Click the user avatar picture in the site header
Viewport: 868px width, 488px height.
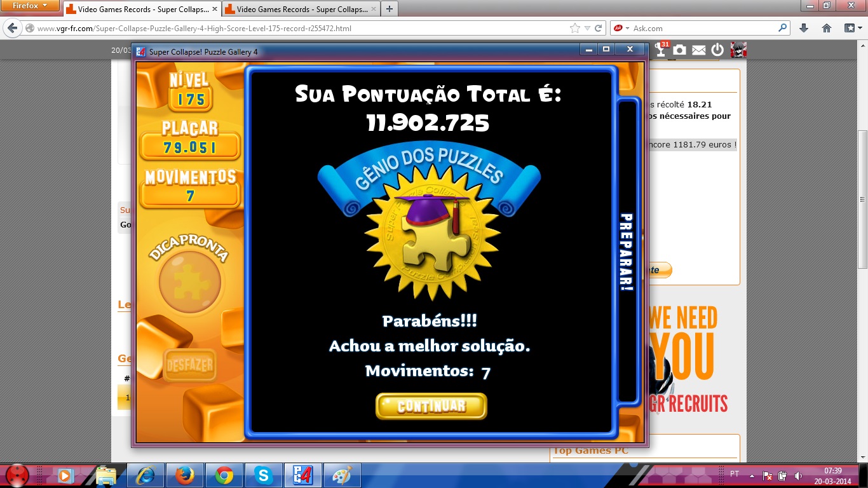pos(738,50)
